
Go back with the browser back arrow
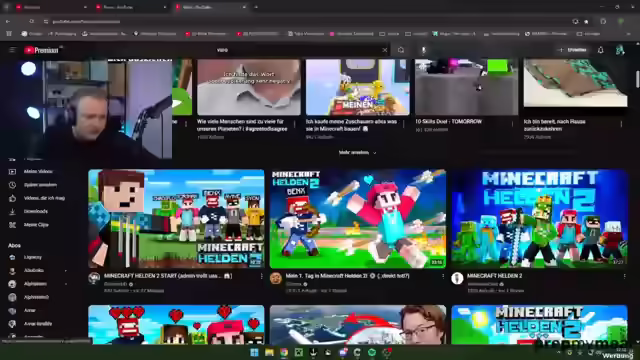point(8,21)
